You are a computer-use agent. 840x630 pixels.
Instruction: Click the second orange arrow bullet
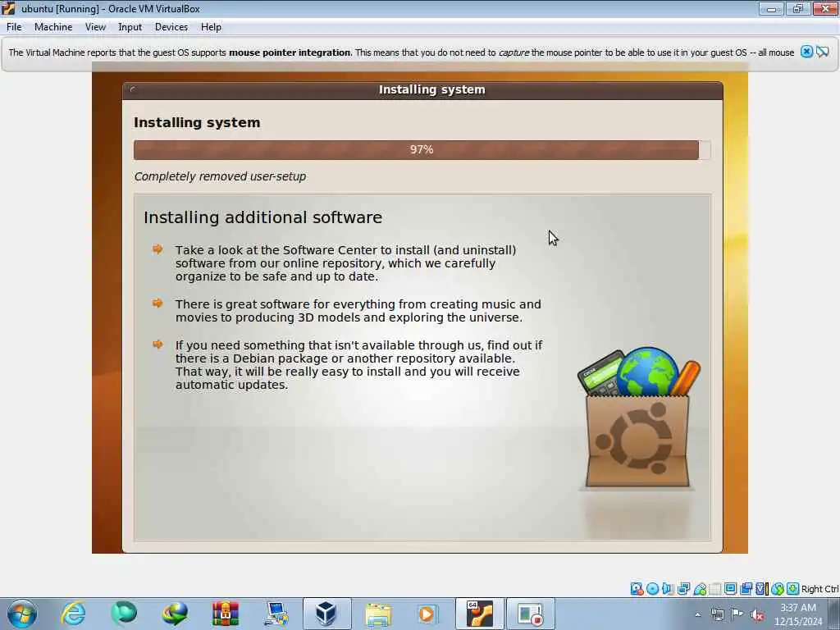point(157,304)
